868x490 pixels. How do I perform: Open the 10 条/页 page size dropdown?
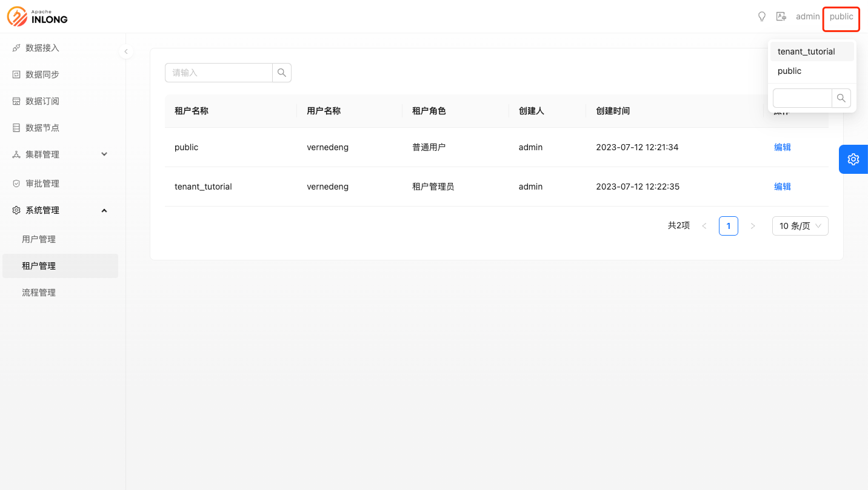[800, 225]
